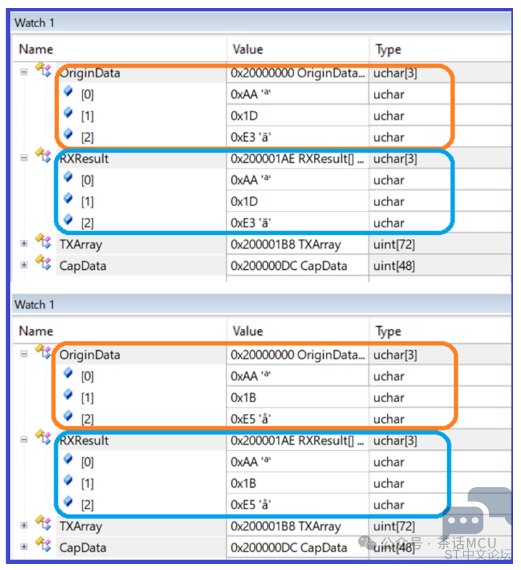Screen dimensions: 521x570
Task: Click OriginData value 0xE3 in upper watch
Action: [251, 137]
